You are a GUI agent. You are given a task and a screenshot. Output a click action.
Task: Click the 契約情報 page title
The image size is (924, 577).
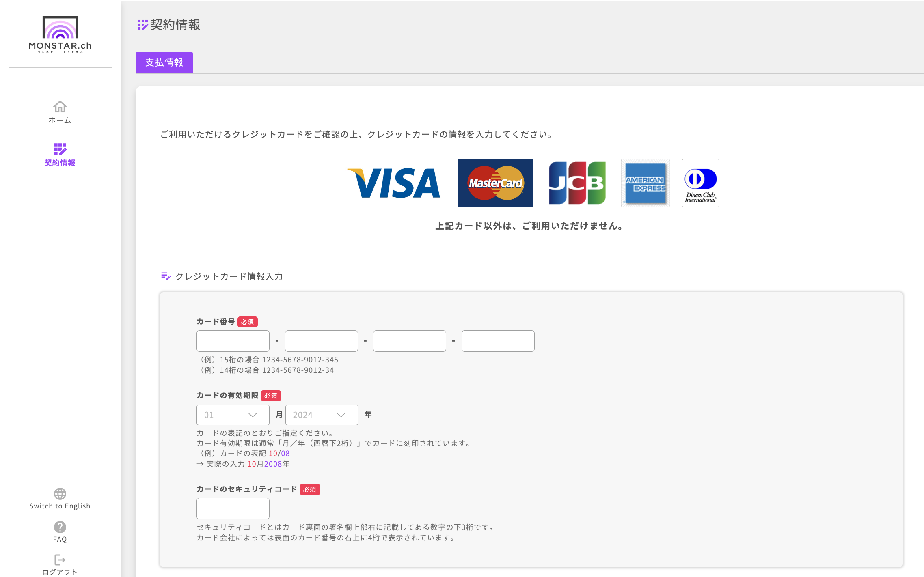pos(175,25)
